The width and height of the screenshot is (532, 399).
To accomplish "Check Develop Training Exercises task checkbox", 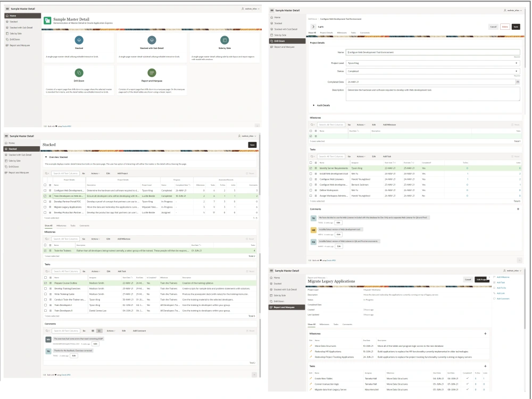I will [x=45, y=288].
